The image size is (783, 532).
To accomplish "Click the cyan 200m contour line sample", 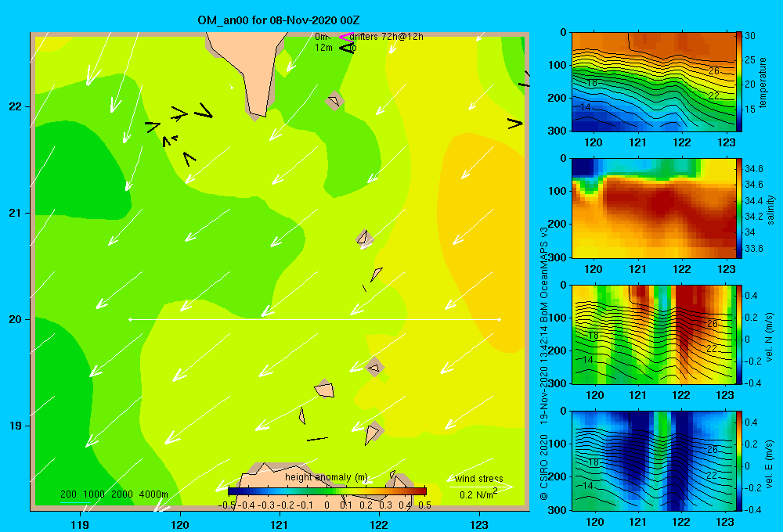I will (75, 502).
